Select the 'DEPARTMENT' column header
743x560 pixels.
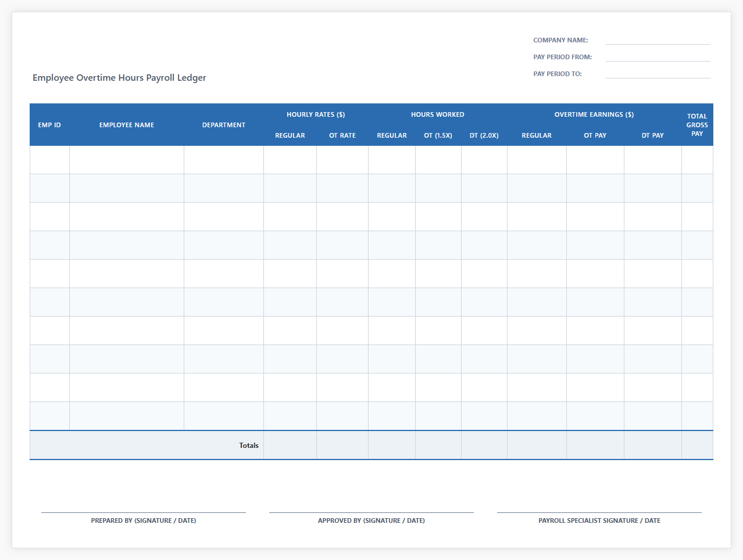(224, 125)
